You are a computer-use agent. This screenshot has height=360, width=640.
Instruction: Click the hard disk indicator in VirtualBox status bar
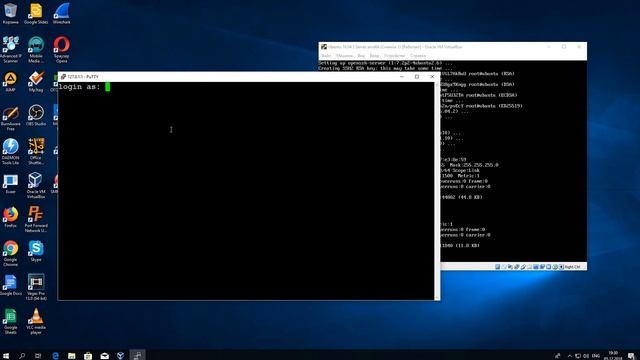[x=498, y=267]
